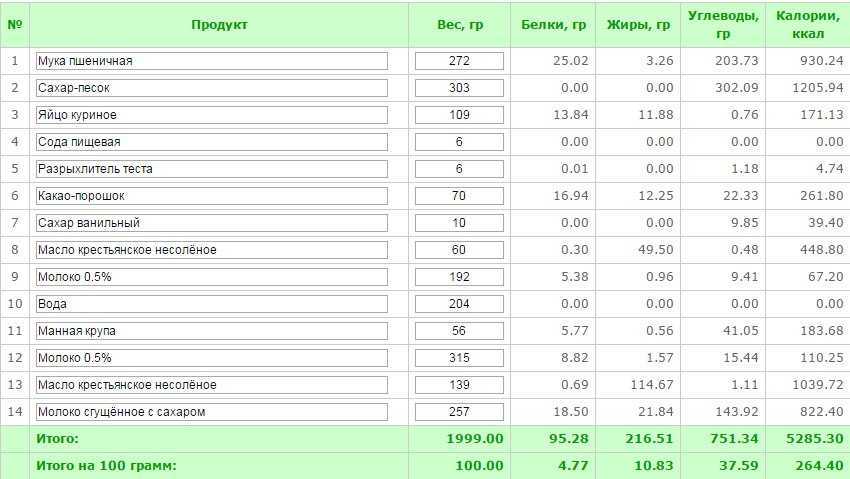Click the Яйцо куриное product field
The width and height of the screenshot is (850, 479).
[x=212, y=115]
